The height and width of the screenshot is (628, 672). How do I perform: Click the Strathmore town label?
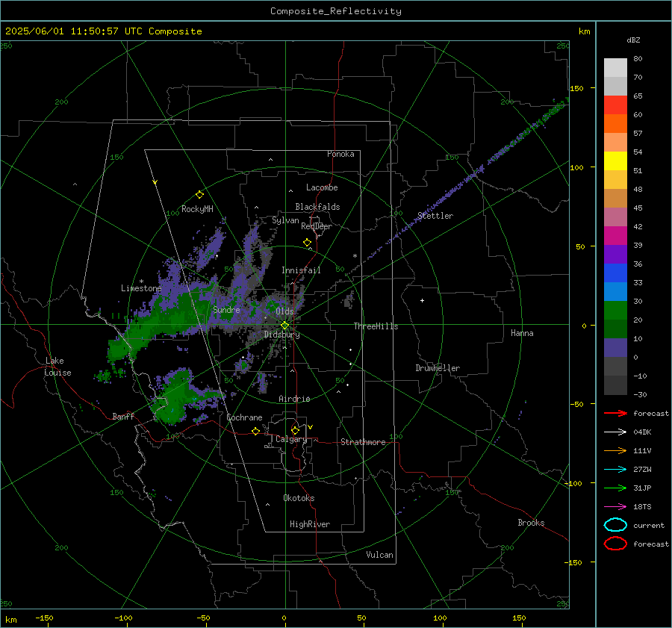363,442
